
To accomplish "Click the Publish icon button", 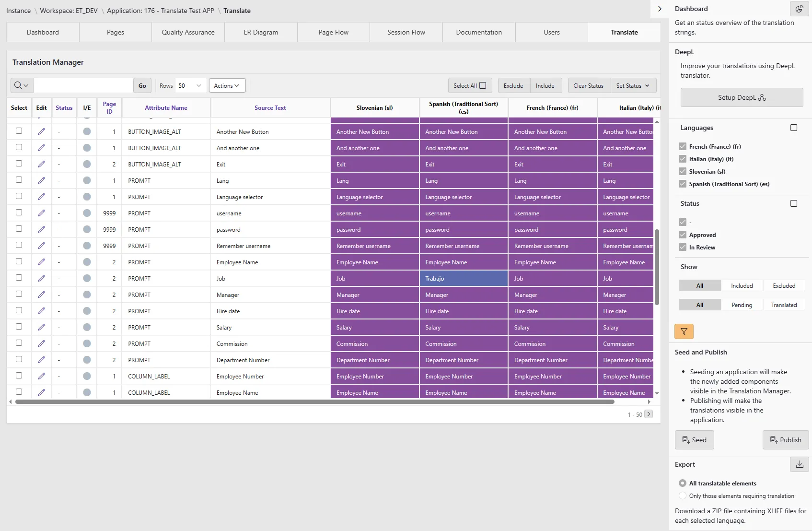I will tap(785, 439).
